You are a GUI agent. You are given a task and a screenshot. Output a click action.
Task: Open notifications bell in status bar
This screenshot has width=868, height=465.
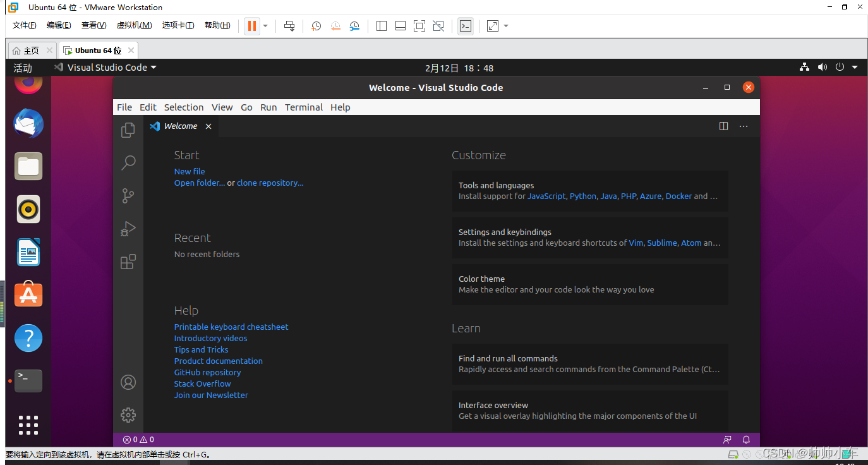[x=746, y=440]
